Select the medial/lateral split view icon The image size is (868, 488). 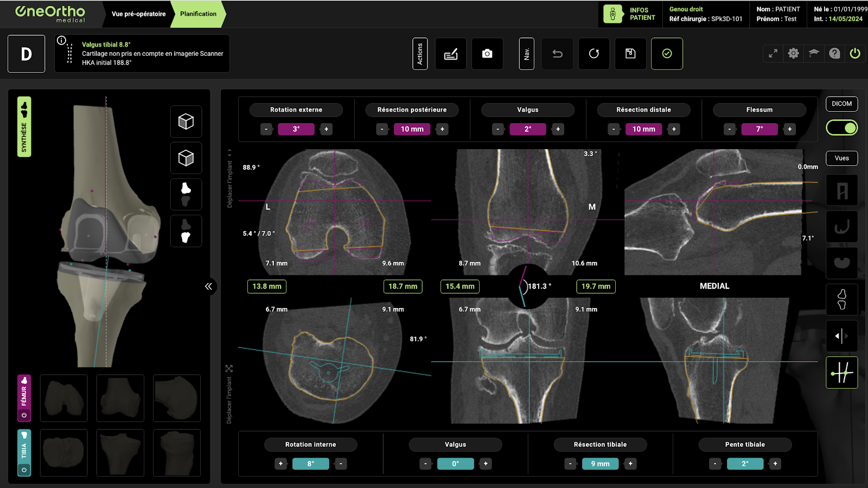click(841, 336)
